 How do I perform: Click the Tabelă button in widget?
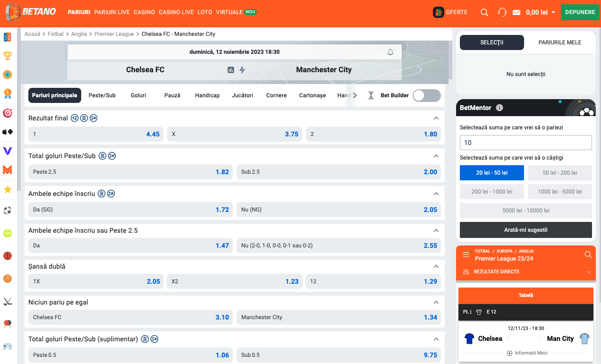tap(526, 296)
